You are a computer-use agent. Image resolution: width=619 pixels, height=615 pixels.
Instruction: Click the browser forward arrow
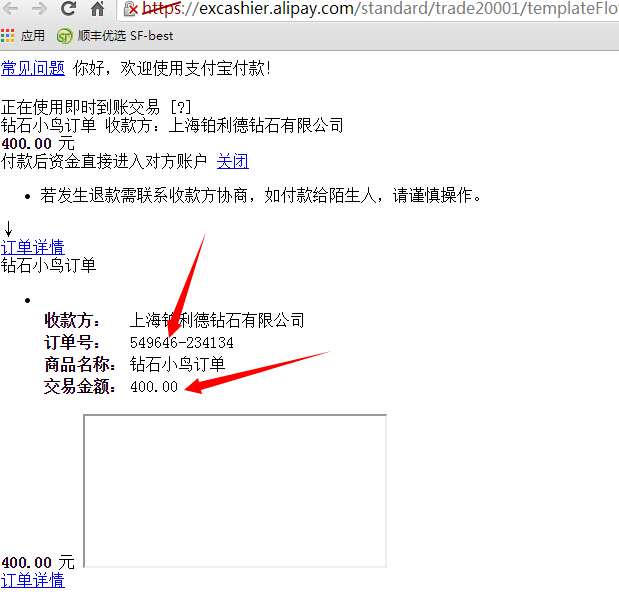39,8
